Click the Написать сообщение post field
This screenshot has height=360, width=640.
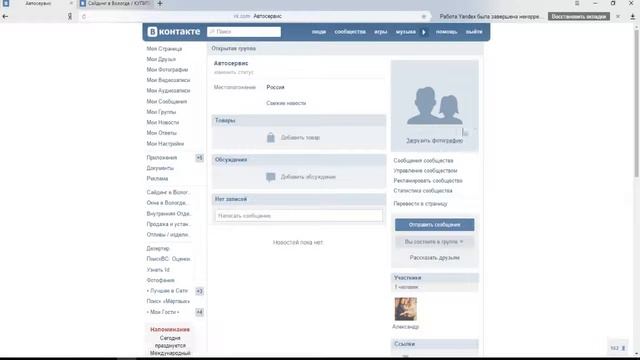tap(299, 216)
